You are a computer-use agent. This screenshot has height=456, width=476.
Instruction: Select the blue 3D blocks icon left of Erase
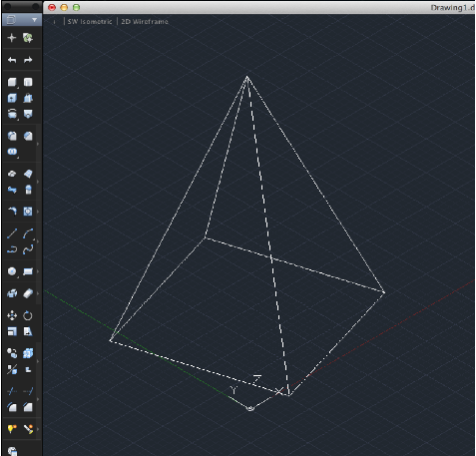[12, 293]
